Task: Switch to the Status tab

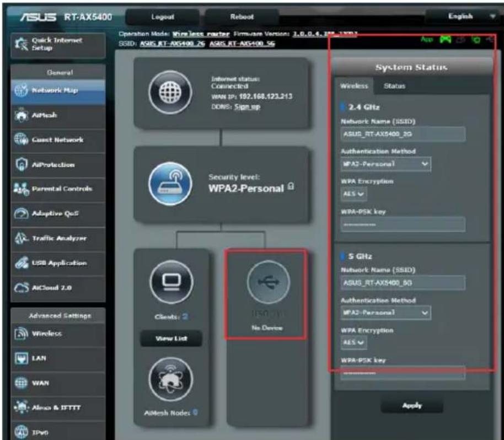Action: [x=394, y=86]
